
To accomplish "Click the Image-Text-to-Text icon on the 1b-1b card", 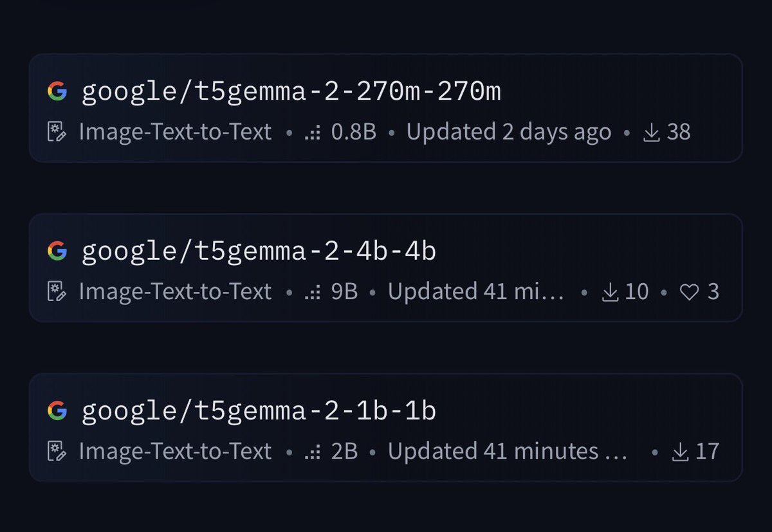I will point(57,452).
